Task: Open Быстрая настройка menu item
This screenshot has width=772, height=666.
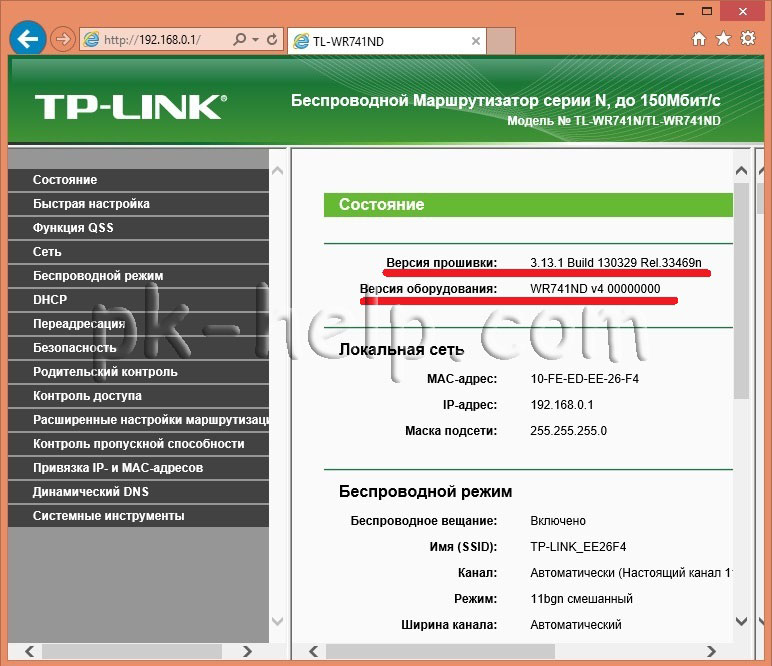Action: [x=138, y=204]
